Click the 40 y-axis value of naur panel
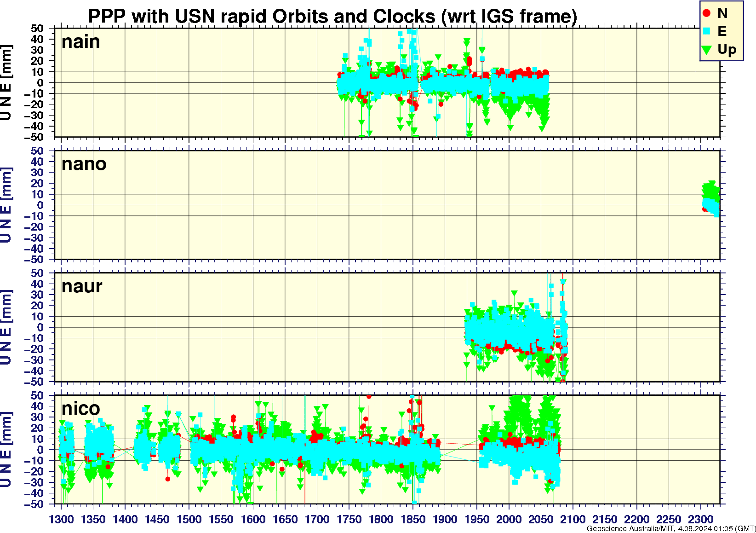The width and height of the screenshot is (756, 533). coord(37,284)
